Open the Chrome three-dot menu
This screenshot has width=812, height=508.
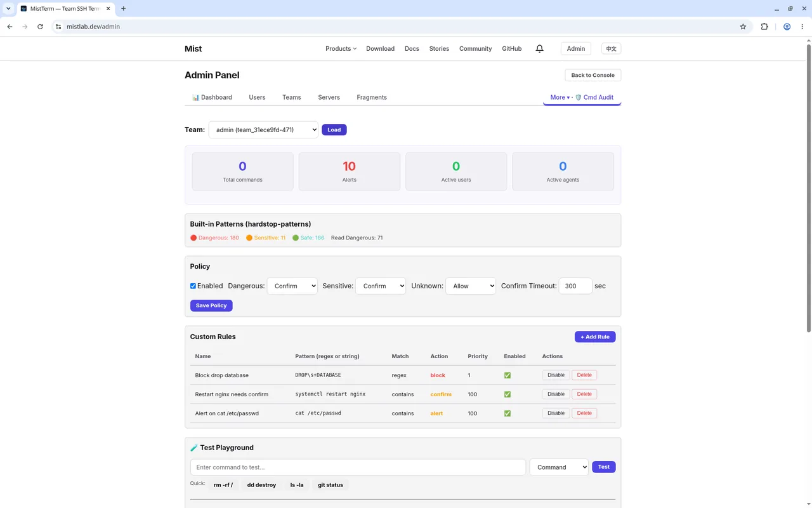coord(802,27)
